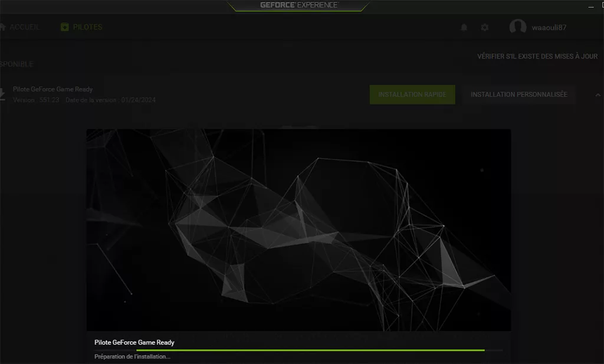
Task: Click the Préparation de l'installation status text
Action: tap(133, 357)
